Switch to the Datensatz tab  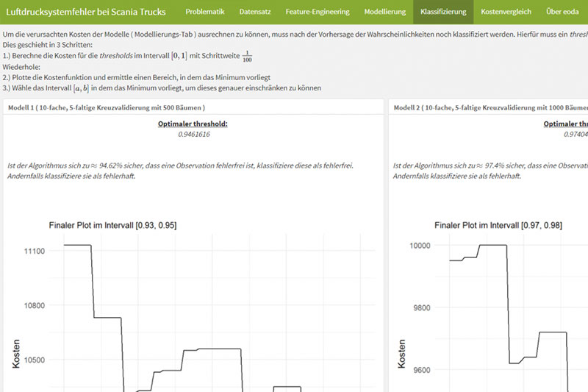255,12
